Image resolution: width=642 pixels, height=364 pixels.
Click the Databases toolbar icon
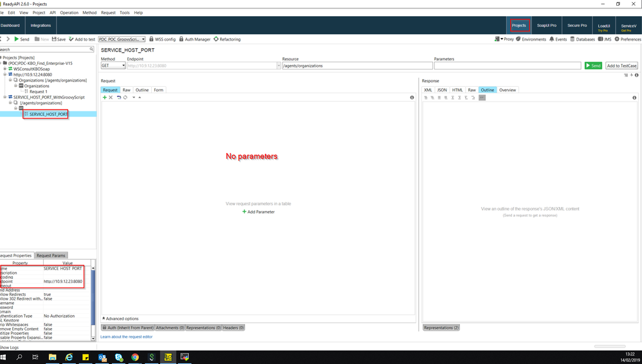(x=573, y=39)
